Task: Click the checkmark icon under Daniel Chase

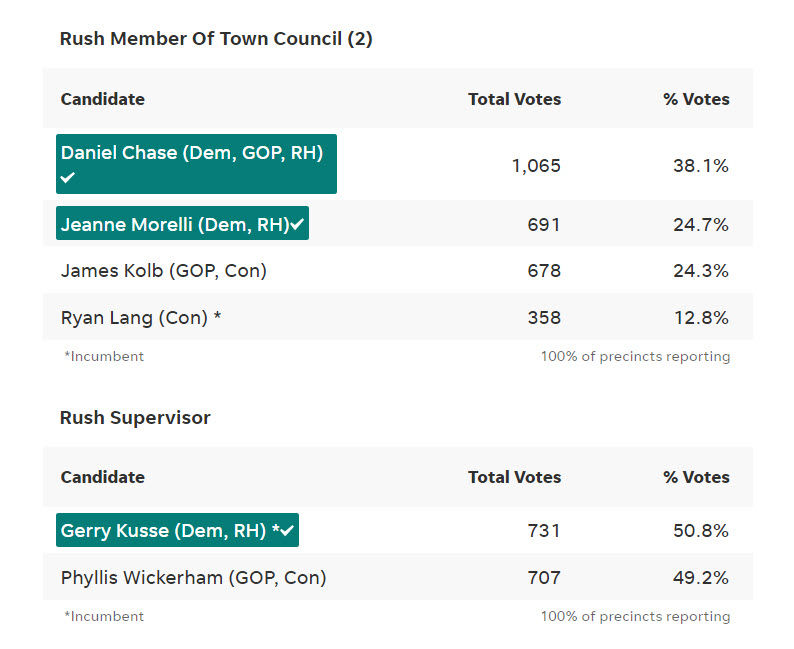Action: pos(67,177)
